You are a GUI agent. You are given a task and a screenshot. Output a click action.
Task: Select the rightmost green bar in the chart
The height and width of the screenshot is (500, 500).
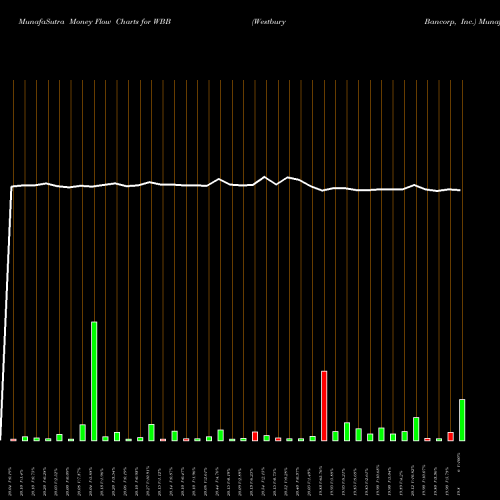click(x=462, y=420)
